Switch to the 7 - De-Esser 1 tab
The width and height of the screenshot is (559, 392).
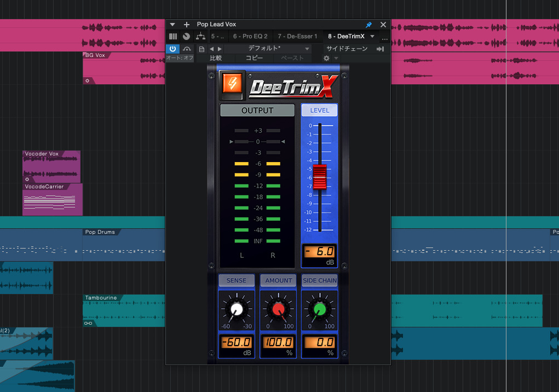(x=297, y=36)
